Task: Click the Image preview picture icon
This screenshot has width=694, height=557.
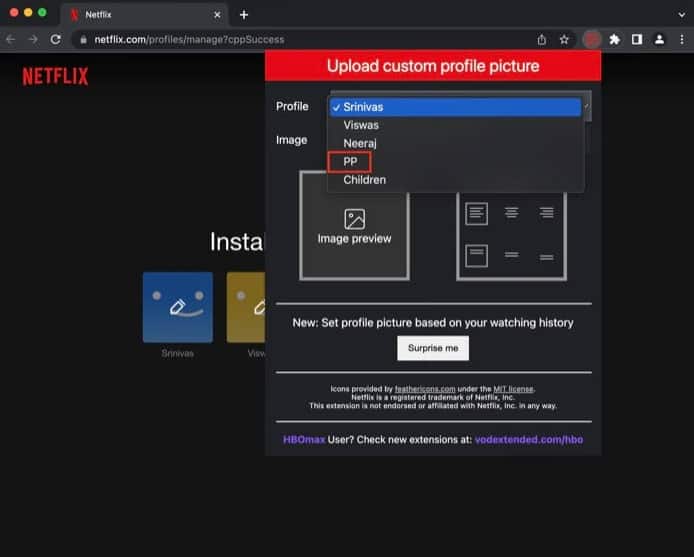Action: (355, 219)
